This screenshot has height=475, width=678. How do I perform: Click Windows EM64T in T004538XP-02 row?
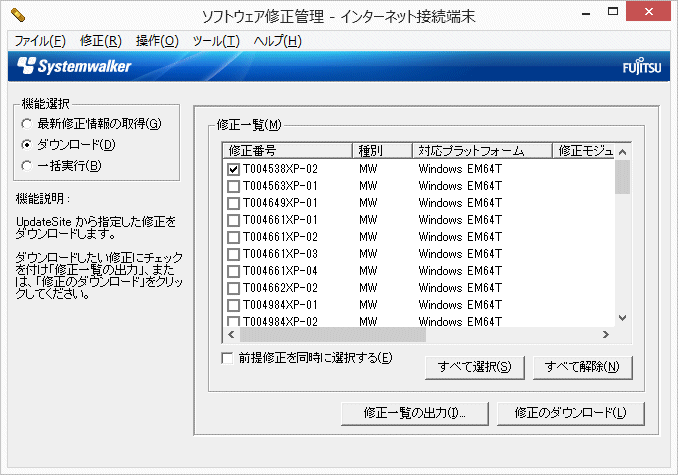pos(460,169)
